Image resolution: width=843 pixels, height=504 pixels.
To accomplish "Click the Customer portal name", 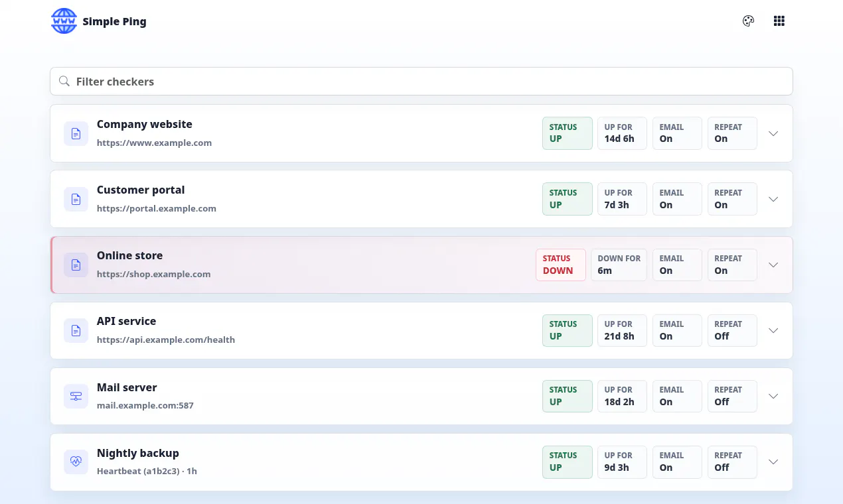I will coord(141,190).
